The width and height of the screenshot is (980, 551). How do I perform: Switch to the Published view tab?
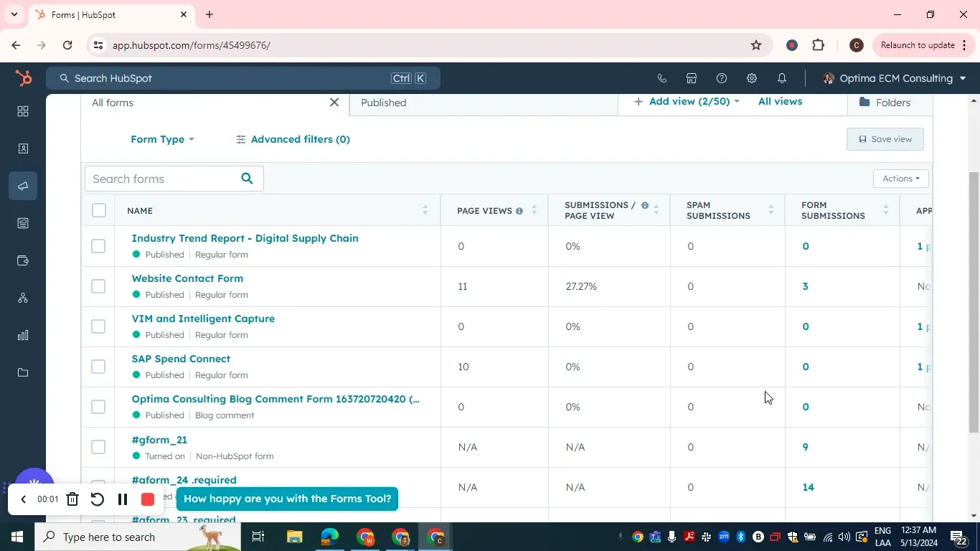(x=484, y=103)
